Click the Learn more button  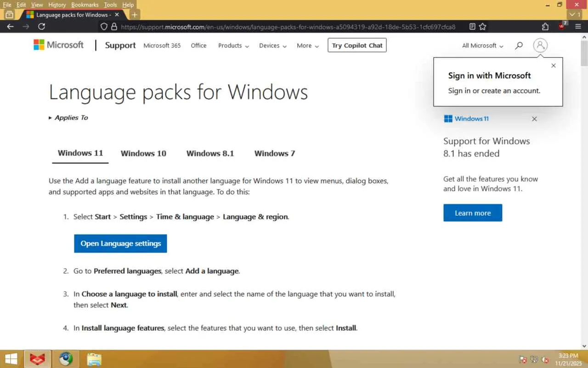[473, 213]
